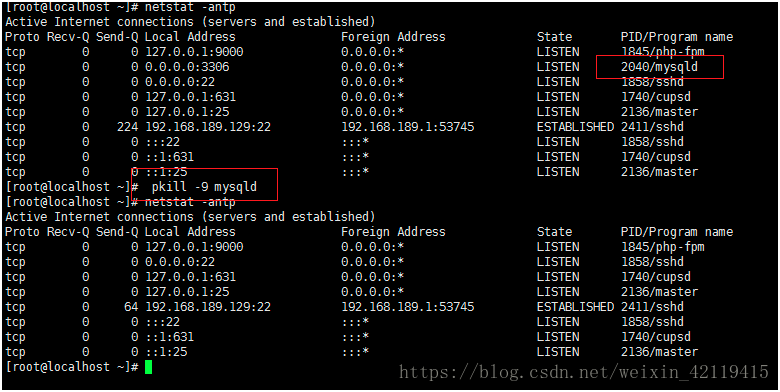This screenshot has height=392, width=780.
Task: Click ESTABLISHED in the row with Send-Q 64
Action: click(576, 307)
